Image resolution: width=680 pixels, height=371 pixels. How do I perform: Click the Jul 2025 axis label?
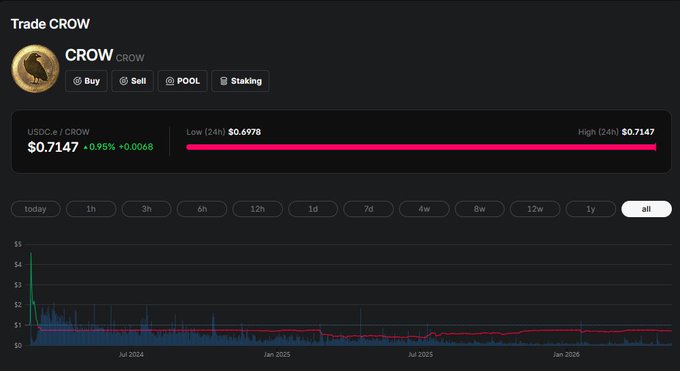coord(420,355)
